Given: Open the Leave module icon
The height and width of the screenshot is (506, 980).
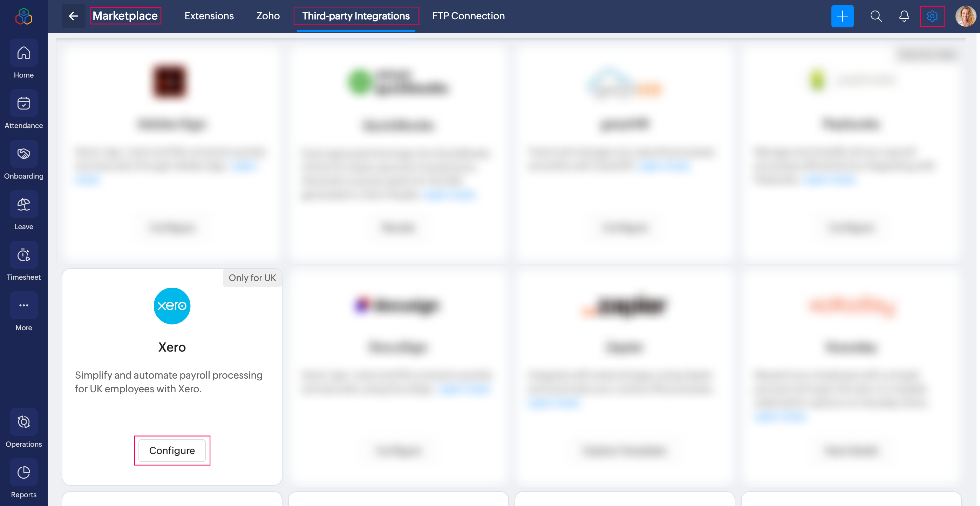Looking at the screenshot, I should [x=23, y=205].
